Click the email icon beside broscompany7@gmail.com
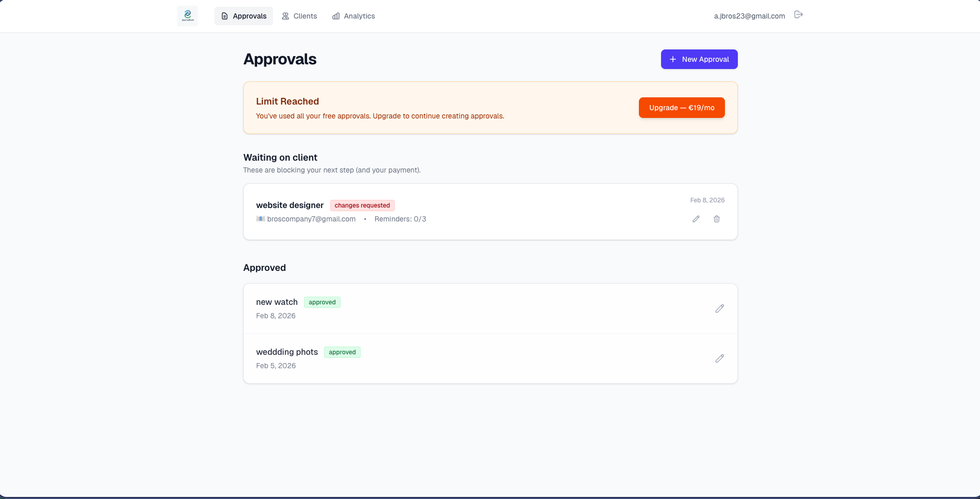The width and height of the screenshot is (980, 499). [x=260, y=219]
